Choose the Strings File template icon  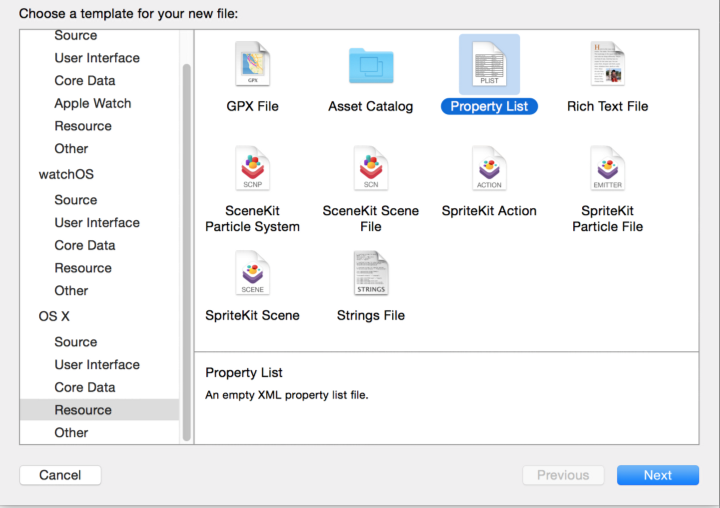(371, 274)
